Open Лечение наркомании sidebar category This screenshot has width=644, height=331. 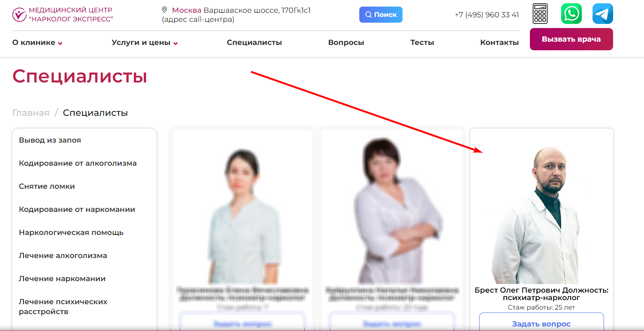pos(62,279)
